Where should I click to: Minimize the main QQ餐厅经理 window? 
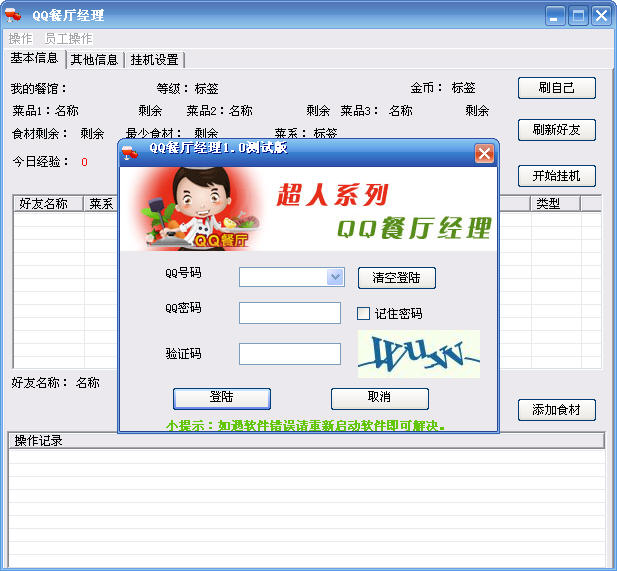tap(554, 16)
